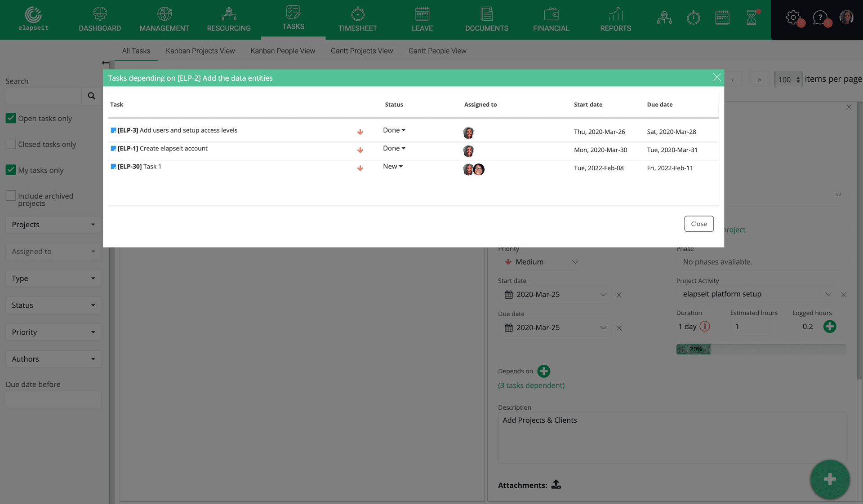The width and height of the screenshot is (863, 504).
Task: Click the add depends on plus button
Action: point(543,370)
